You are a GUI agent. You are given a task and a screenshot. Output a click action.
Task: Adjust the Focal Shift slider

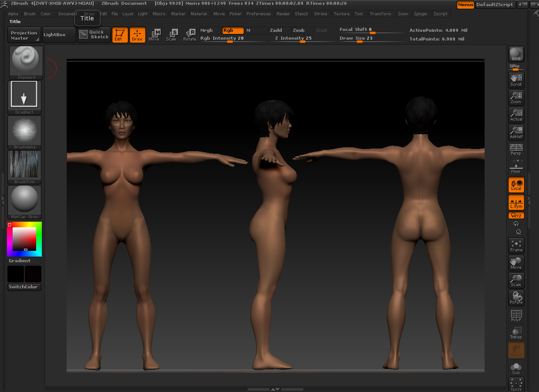372,30
